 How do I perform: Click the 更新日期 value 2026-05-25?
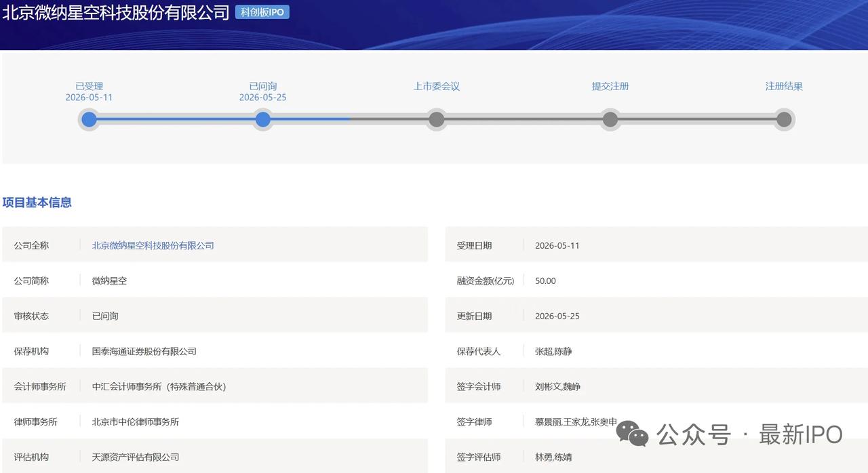pos(557,316)
